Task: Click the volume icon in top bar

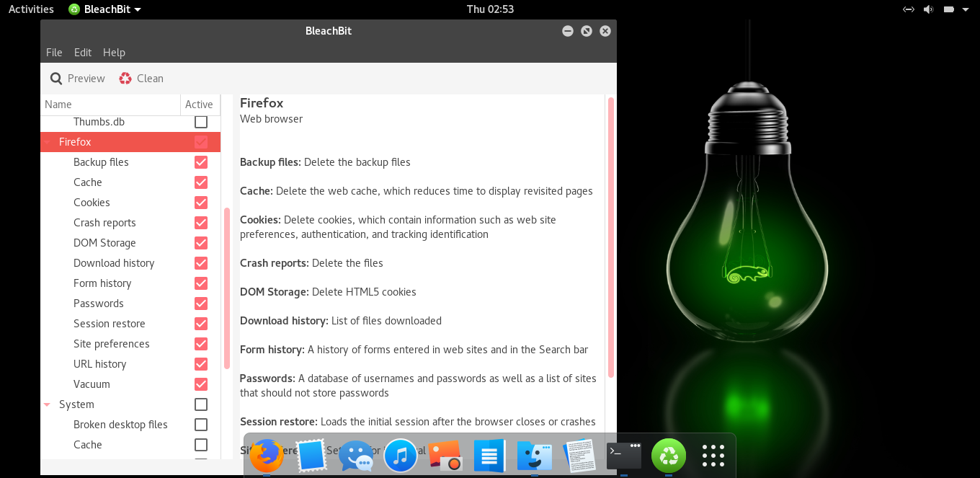Action: pos(928,9)
